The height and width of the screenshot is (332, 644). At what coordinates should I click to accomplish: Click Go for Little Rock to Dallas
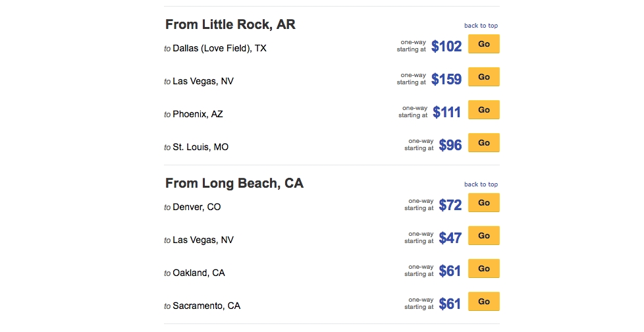point(483,44)
